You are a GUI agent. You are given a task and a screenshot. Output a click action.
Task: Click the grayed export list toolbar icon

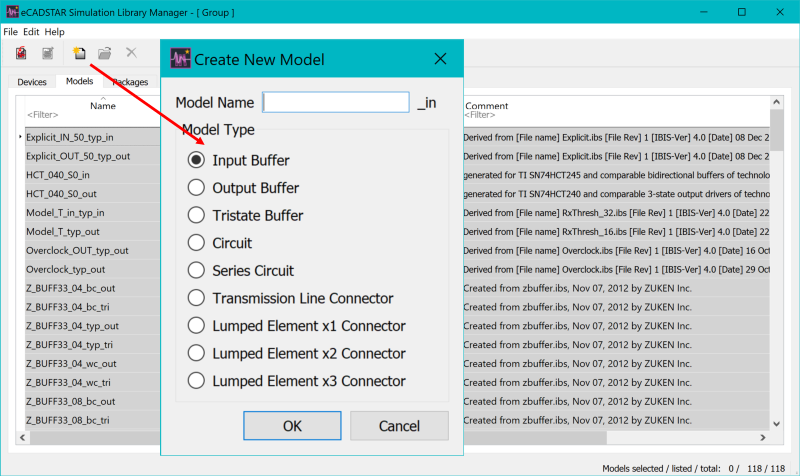tap(47, 53)
